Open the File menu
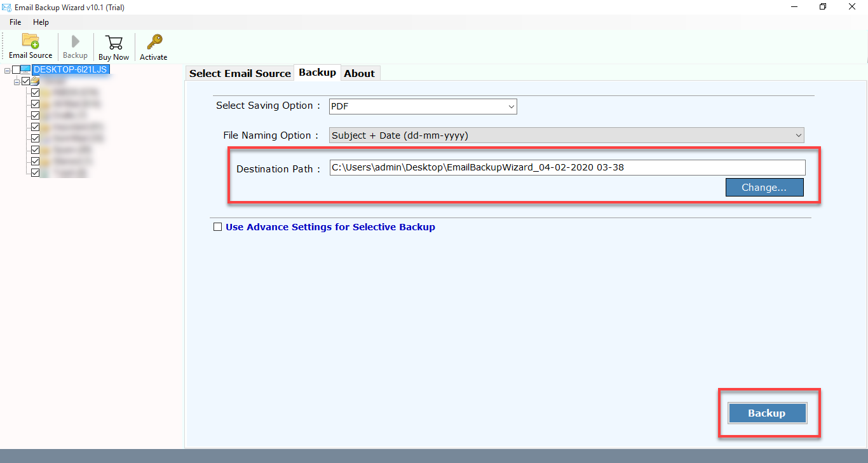 [x=15, y=22]
